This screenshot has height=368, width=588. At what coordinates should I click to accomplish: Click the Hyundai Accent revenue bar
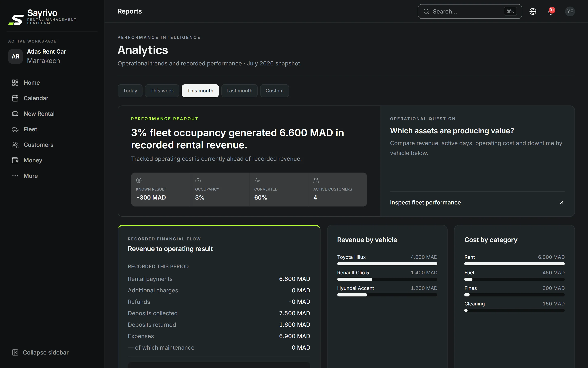(x=387, y=295)
